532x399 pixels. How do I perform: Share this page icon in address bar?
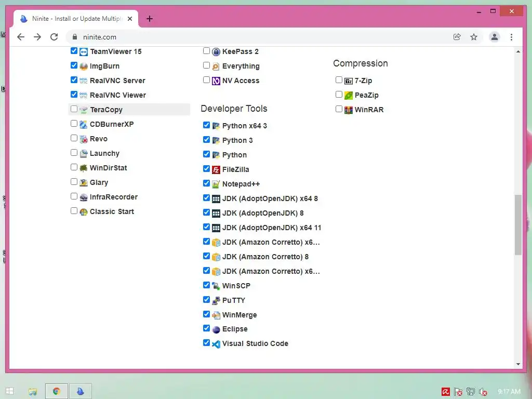click(457, 37)
